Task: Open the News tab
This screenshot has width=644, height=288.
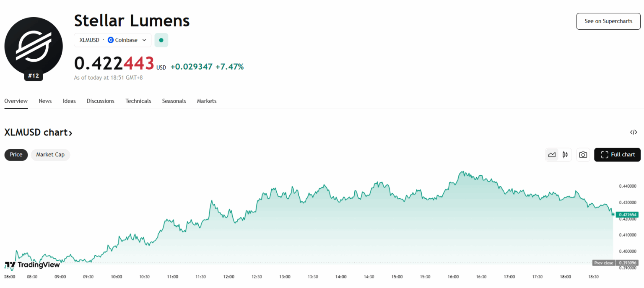Action: (x=45, y=101)
